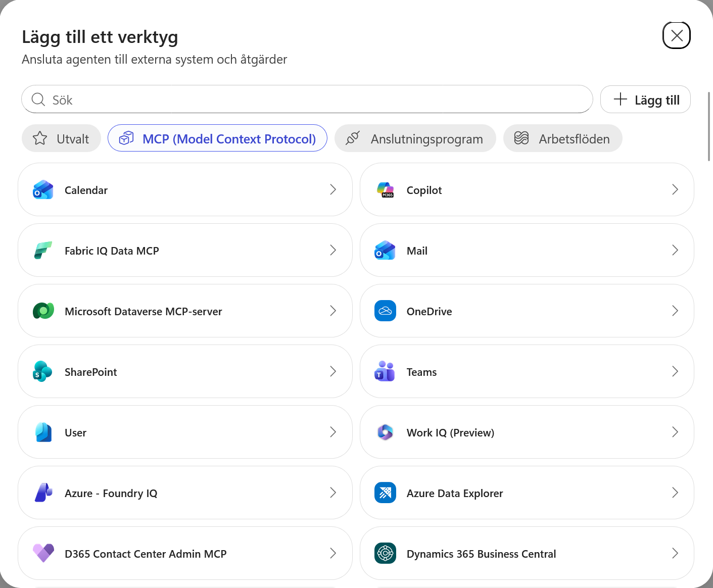Click the D365 Contact Center heart icon
The width and height of the screenshot is (713, 588).
[x=43, y=554]
